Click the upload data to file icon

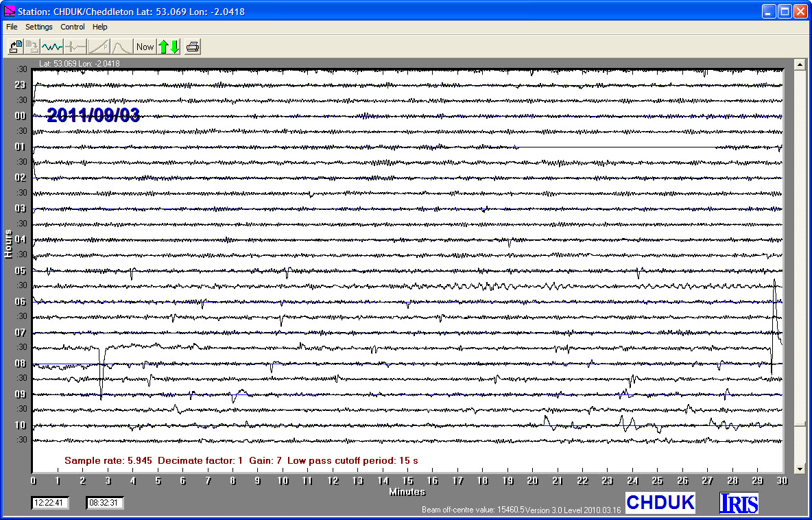pyautogui.click(x=16, y=47)
